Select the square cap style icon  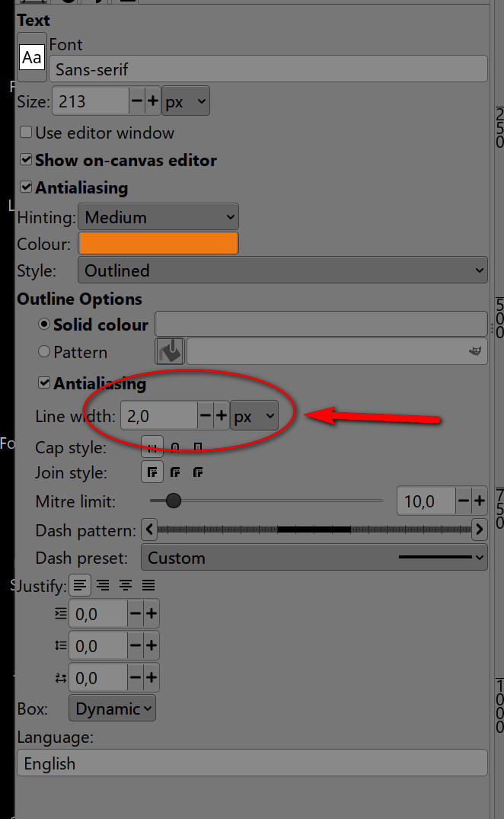point(198,447)
